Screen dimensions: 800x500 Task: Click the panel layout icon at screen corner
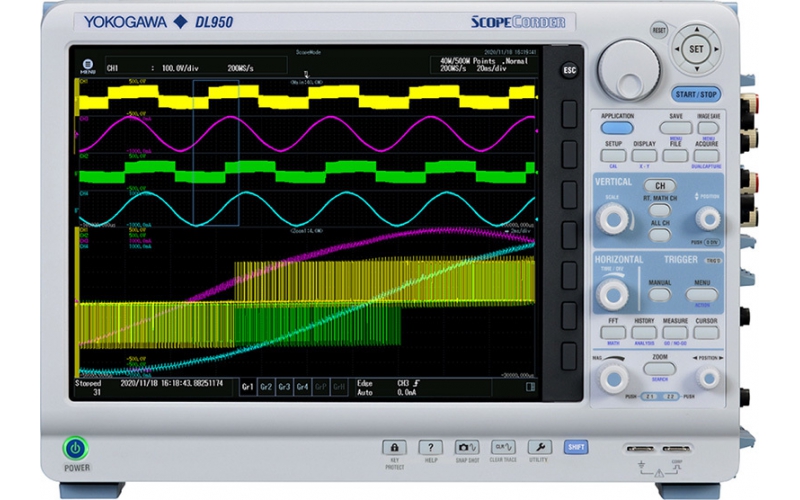pos(531,387)
